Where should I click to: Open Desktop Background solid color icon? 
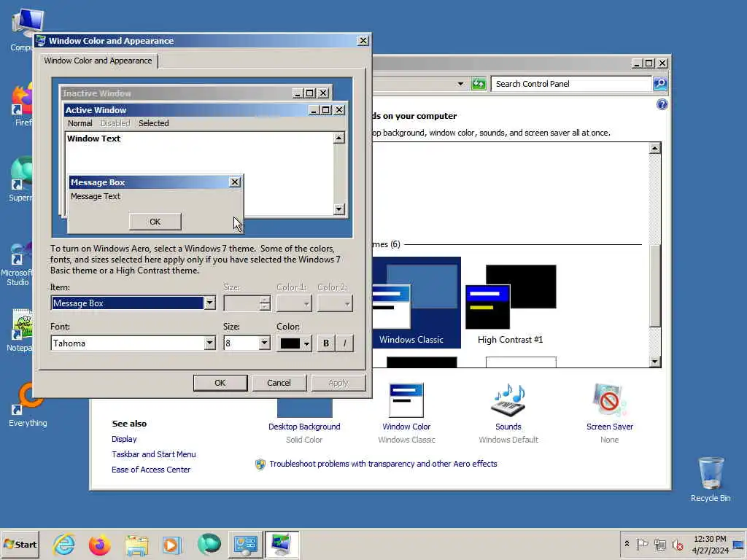tap(304, 408)
